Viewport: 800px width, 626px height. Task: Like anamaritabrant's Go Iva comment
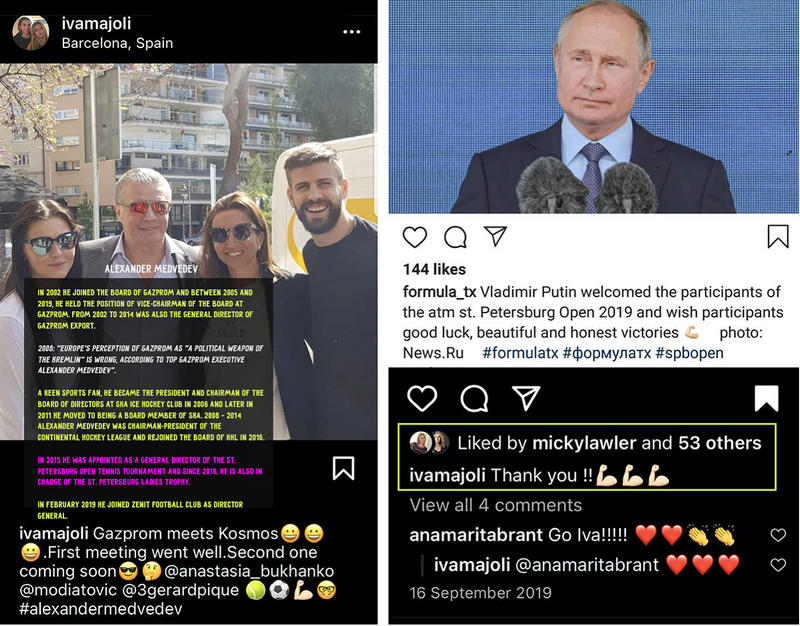[778, 535]
